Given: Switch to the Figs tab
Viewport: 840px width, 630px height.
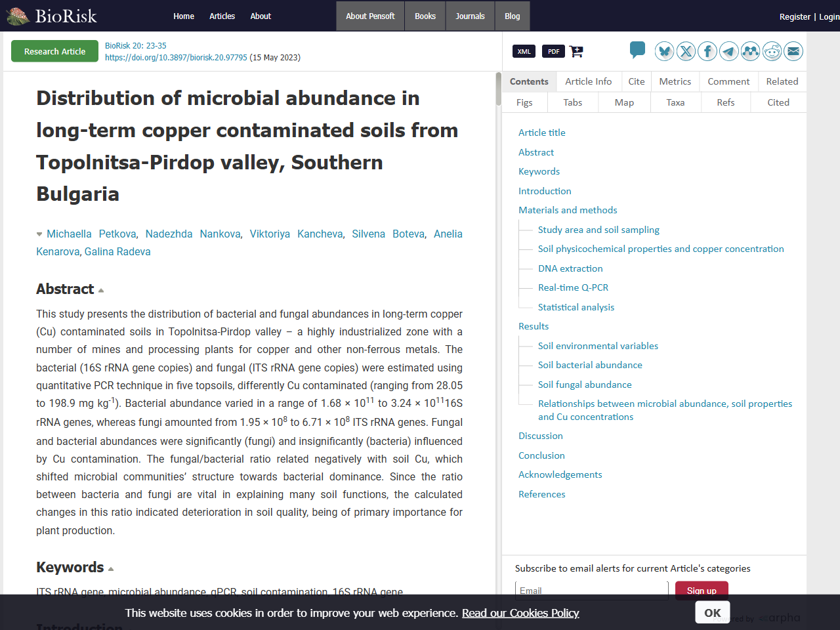Looking at the screenshot, I should (524, 102).
